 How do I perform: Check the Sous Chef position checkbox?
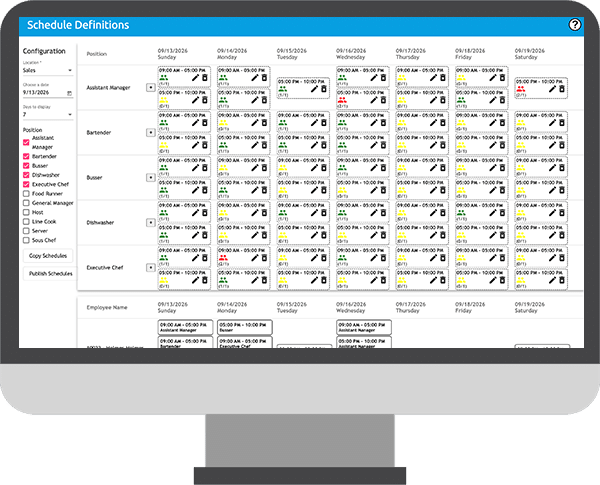point(26,240)
